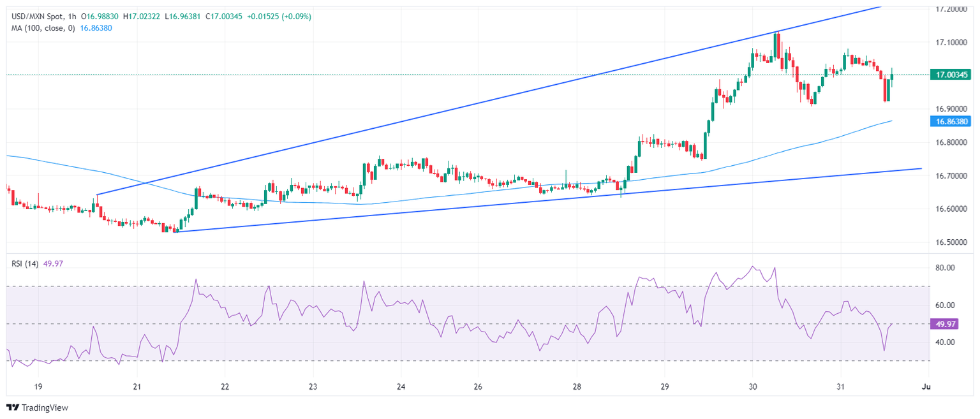The width and height of the screenshot is (980, 419).
Task: Select date label 31 on time axis
Action: click(840, 386)
